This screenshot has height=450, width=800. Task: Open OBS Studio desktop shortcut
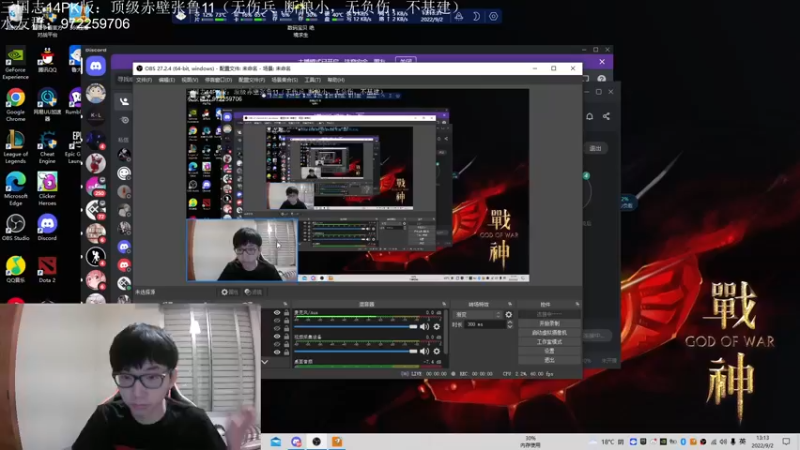tap(15, 228)
